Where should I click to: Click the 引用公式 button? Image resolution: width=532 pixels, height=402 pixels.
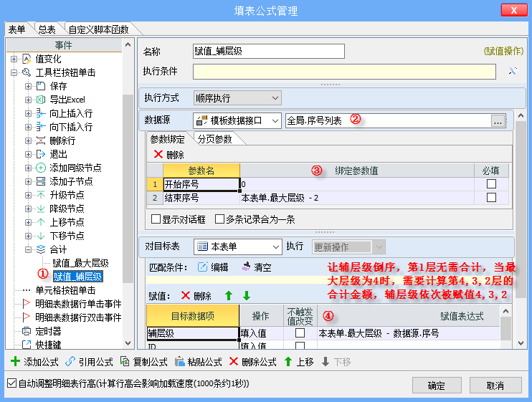coord(89,362)
